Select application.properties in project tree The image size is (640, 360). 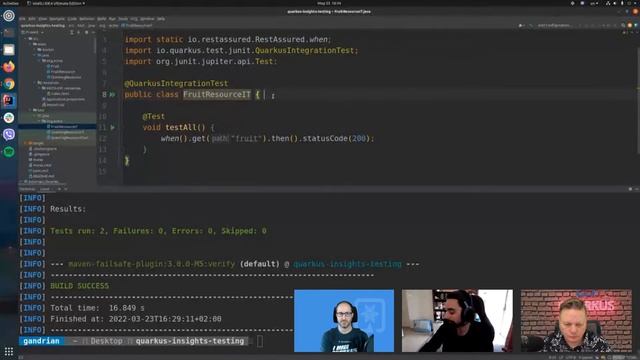[63, 99]
